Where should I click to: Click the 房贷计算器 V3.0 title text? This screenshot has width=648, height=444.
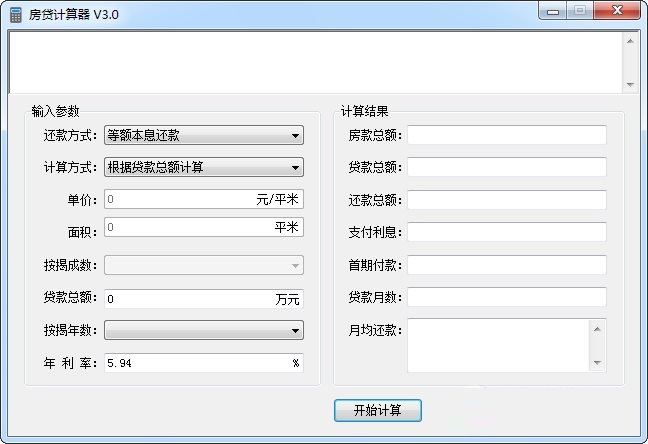click(x=74, y=14)
